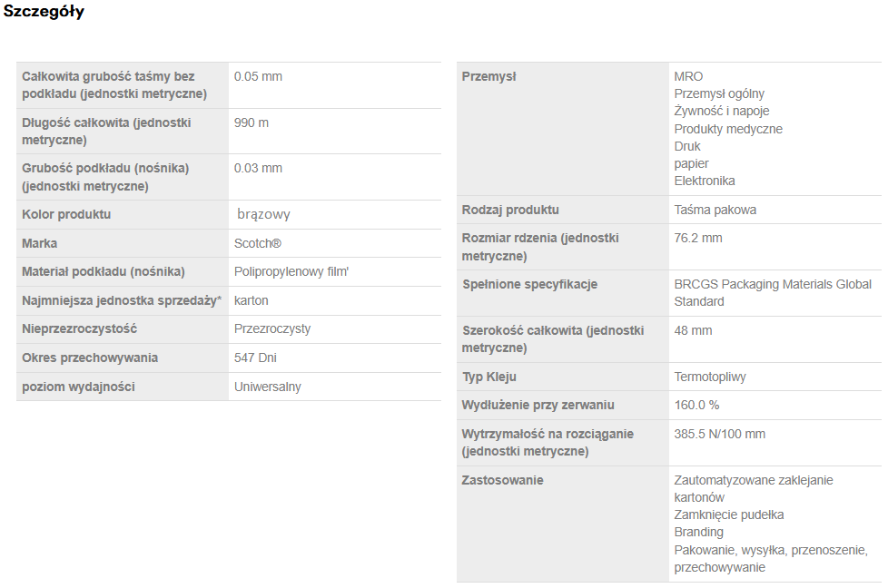Click the Zamknięcie pudełka application entry
Viewport: 888px width, 588px height.
click(x=729, y=514)
